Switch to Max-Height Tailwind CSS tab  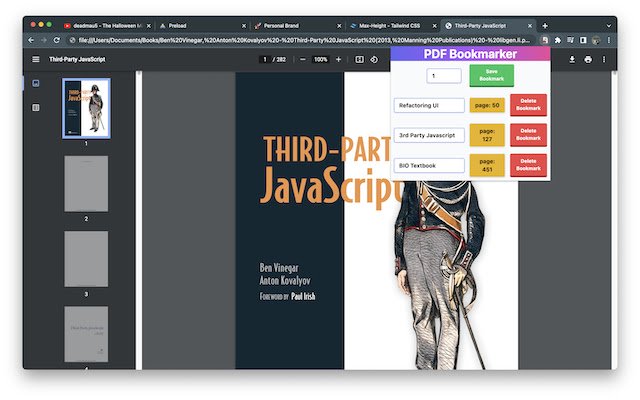391,26
